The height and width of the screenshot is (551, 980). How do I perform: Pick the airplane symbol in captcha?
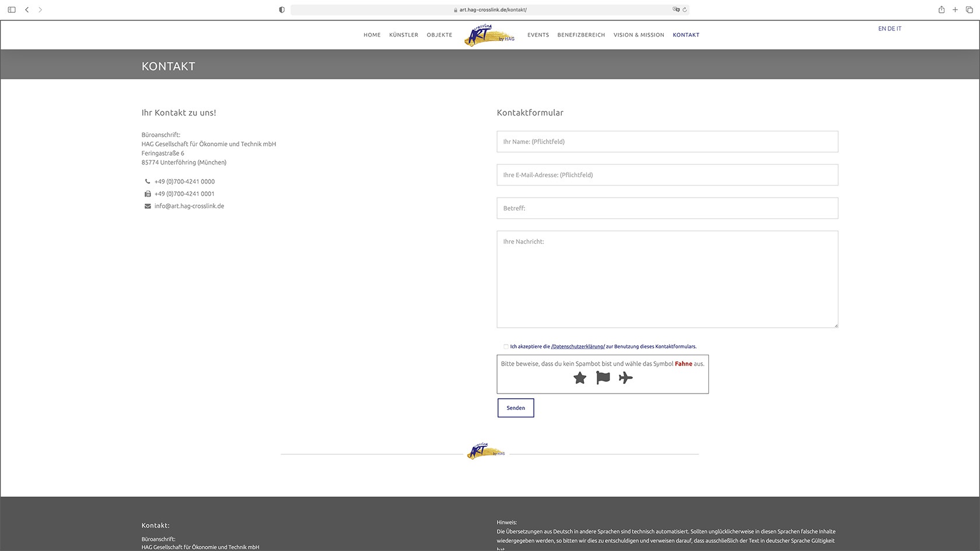click(626, 378)
